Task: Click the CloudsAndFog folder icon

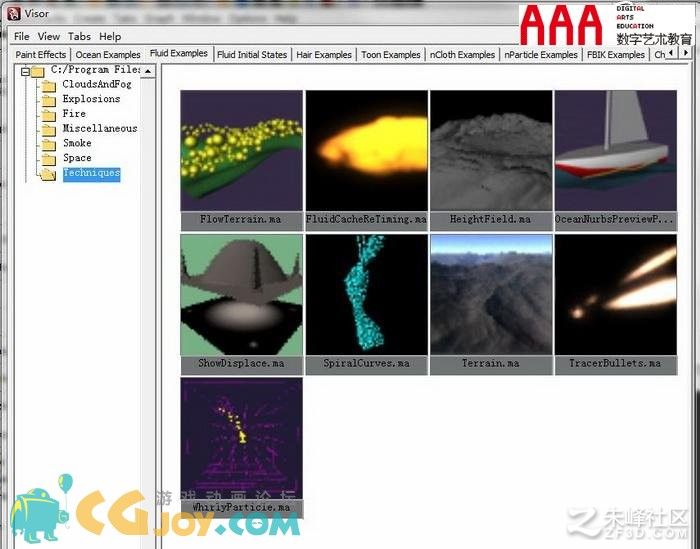Action: 49,85
